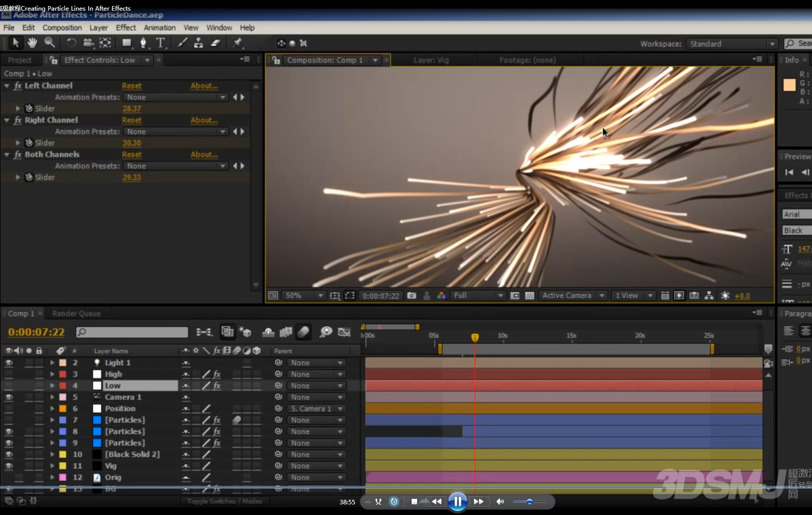Select the Selection arrow tool

(x=15, y=43)
